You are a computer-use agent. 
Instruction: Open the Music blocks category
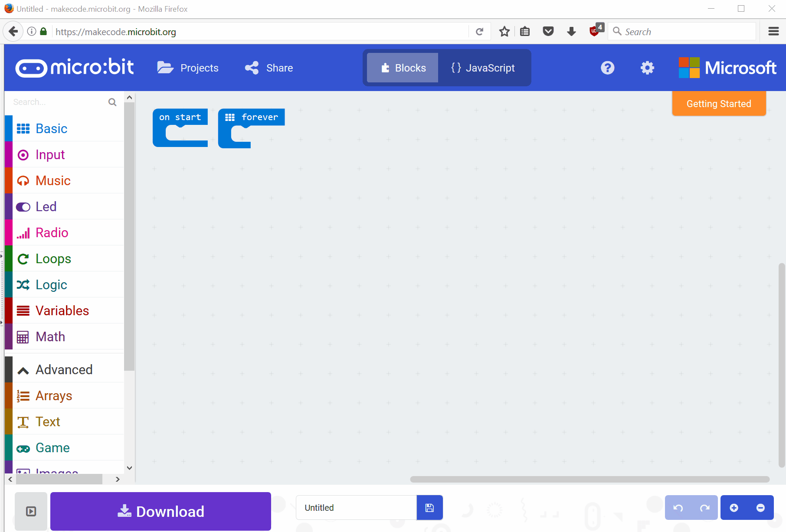click(x=52, y=180)
